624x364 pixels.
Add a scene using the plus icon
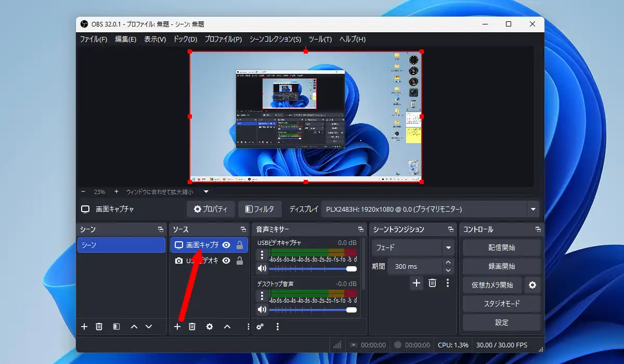[x=84, y=327]
